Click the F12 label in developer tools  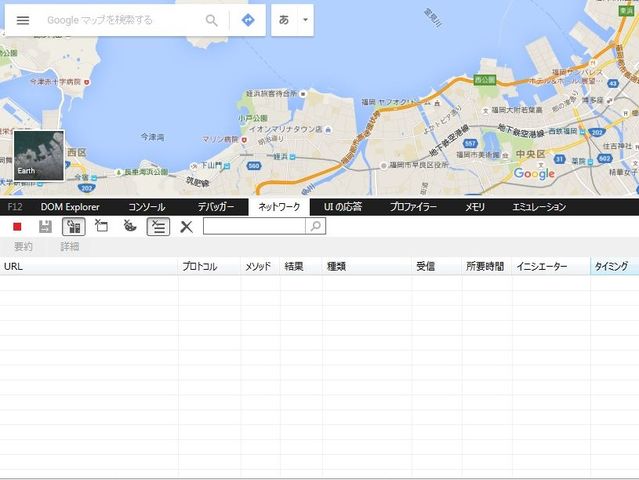[x=15, y=207]
